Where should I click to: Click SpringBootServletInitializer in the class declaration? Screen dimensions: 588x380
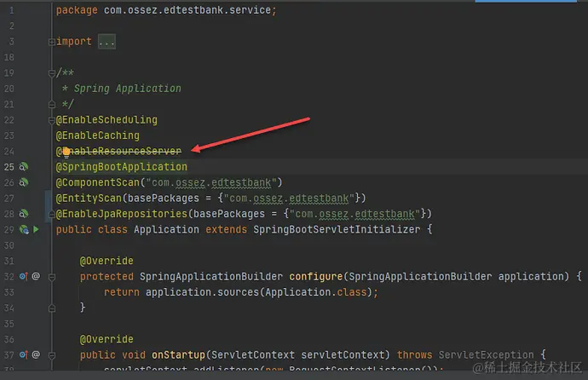pyautogui.click(x=337, y=229)
